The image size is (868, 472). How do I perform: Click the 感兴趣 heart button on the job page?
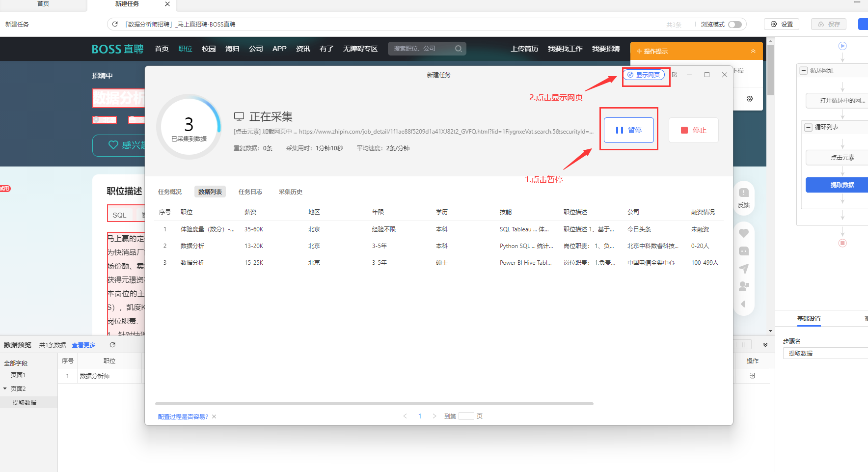tap(119, 145)
